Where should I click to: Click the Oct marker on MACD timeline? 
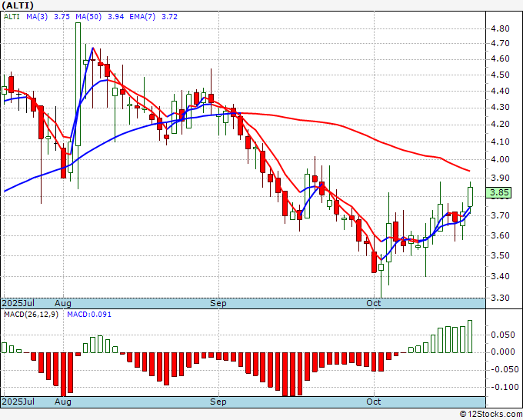point(374,402)
